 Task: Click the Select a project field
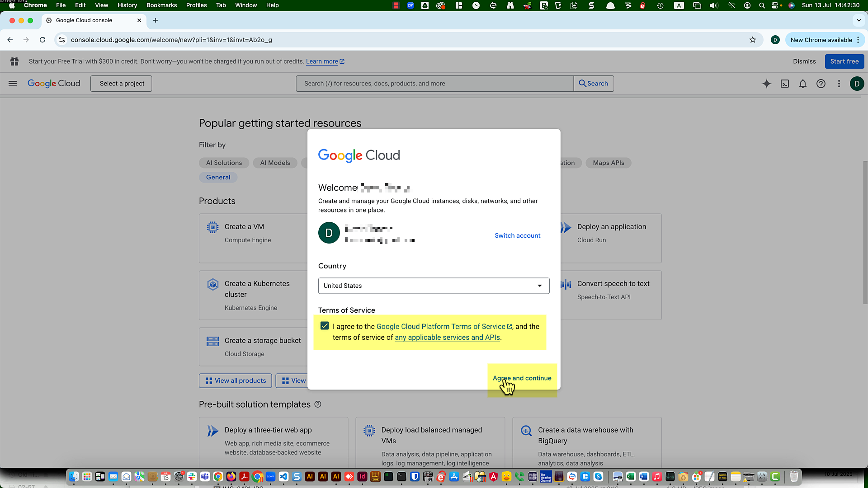121,84
